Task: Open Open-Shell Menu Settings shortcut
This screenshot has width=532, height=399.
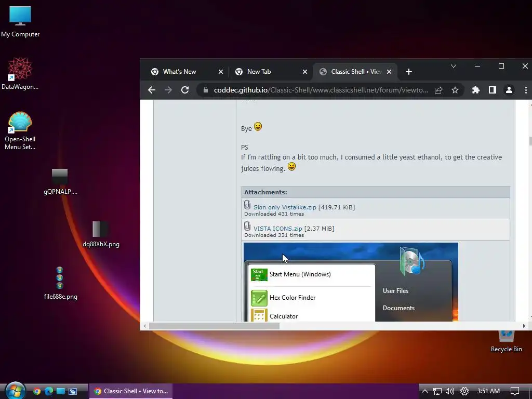Action: 20,131
